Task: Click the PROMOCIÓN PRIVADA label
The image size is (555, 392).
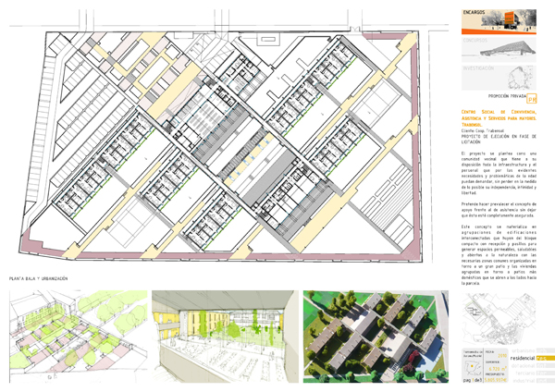Action: 506,96
